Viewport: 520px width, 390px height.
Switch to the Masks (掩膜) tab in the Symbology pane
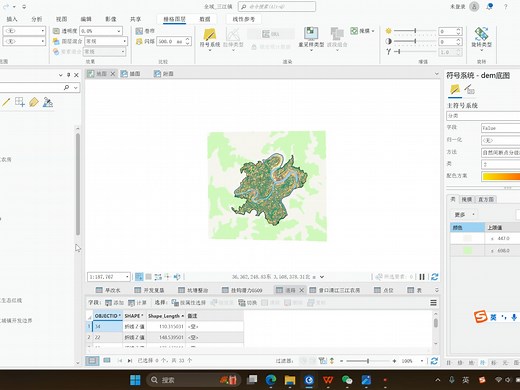click(467, 199)
